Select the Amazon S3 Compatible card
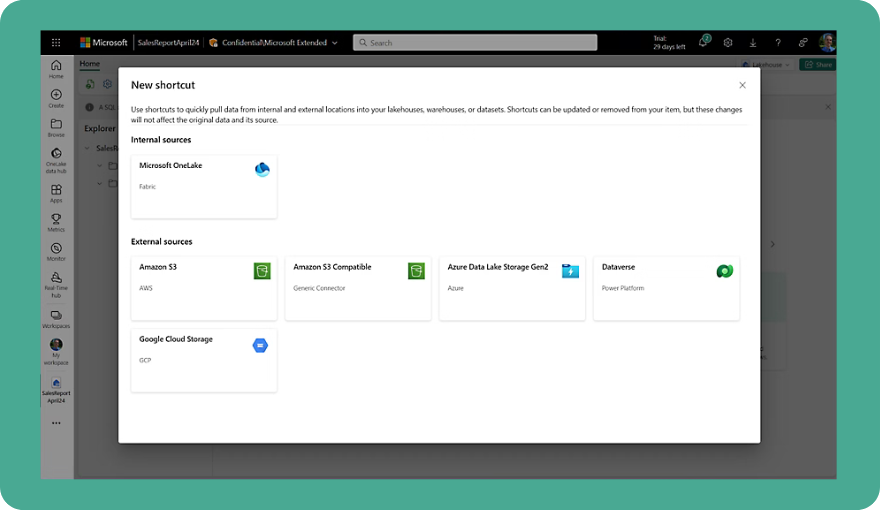880x510 pixels. [358, 288]
